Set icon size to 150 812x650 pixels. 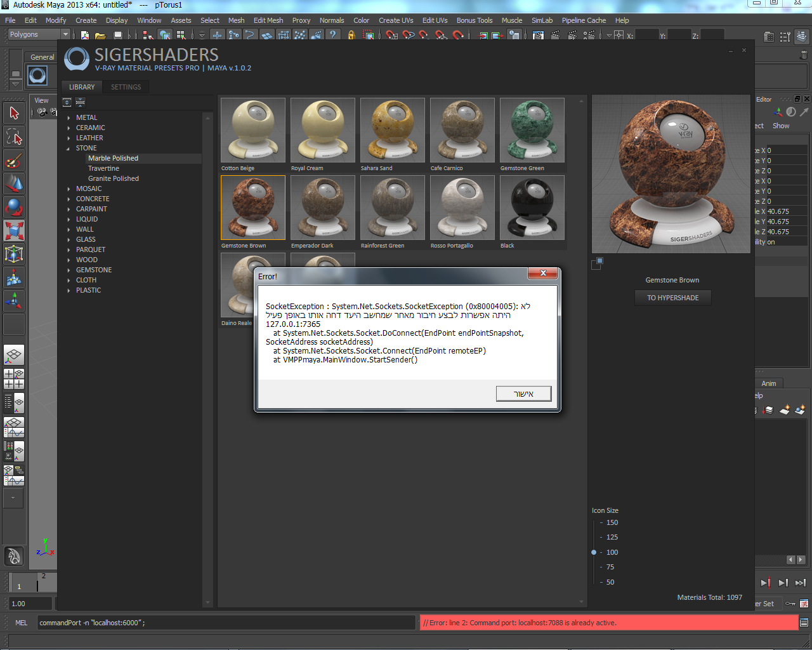[612, 523]
